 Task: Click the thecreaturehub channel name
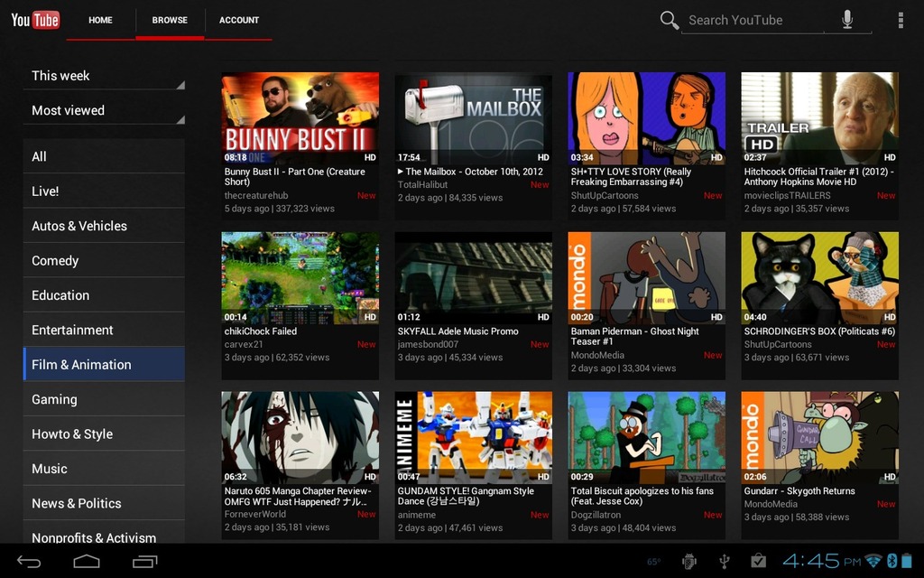click(x=255, y=195)
